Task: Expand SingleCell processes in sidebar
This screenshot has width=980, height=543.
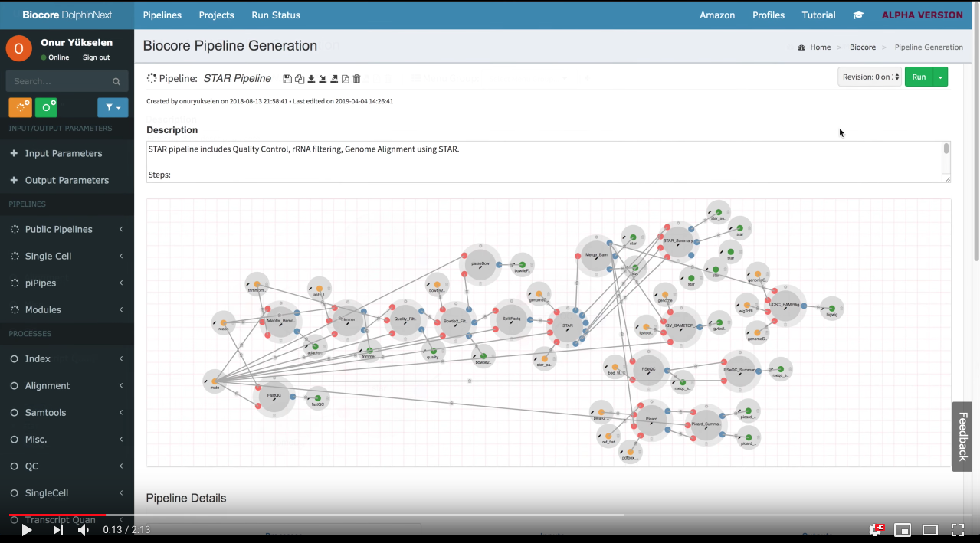Action: pos(67,492)
